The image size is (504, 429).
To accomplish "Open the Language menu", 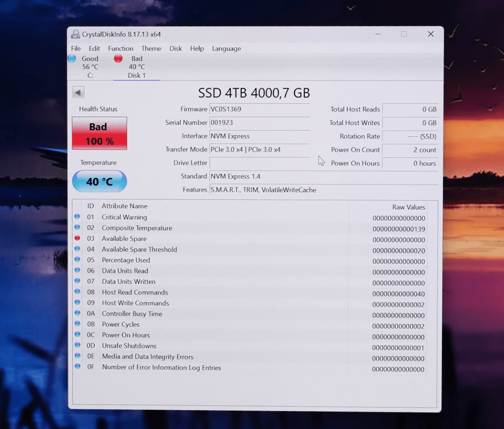I will point(226,49).
